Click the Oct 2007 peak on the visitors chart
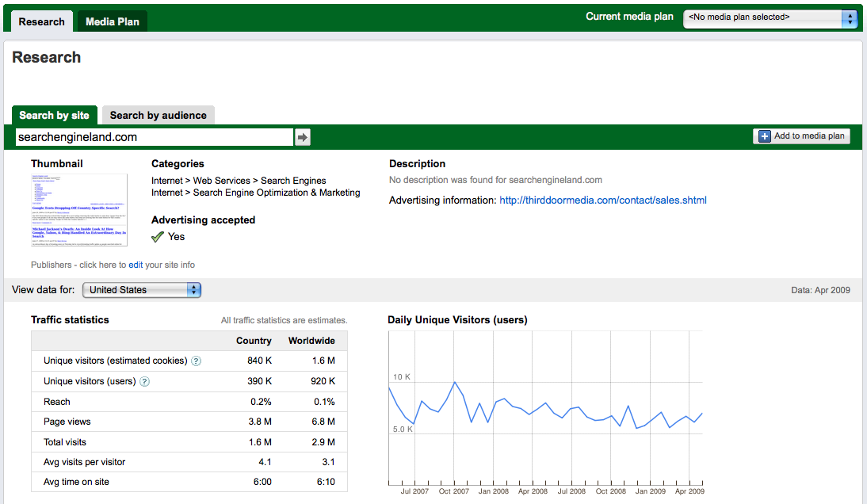This screenshot has height=504, width=867. 455,383
